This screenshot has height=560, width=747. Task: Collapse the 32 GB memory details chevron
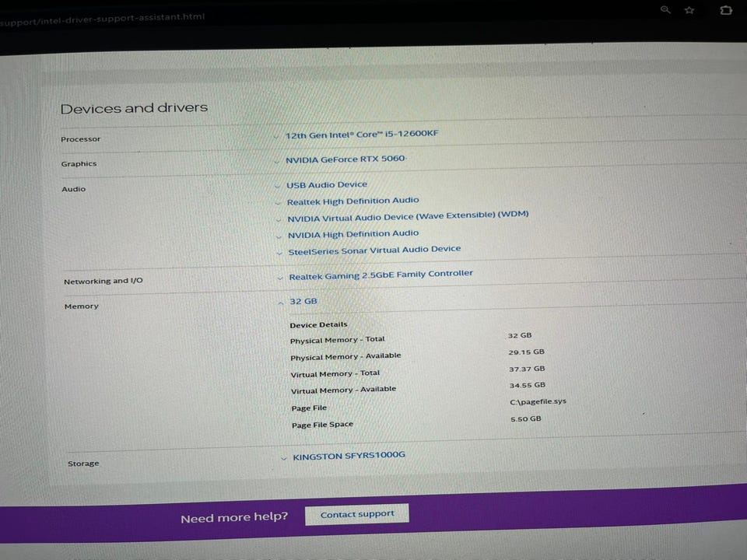281,303
